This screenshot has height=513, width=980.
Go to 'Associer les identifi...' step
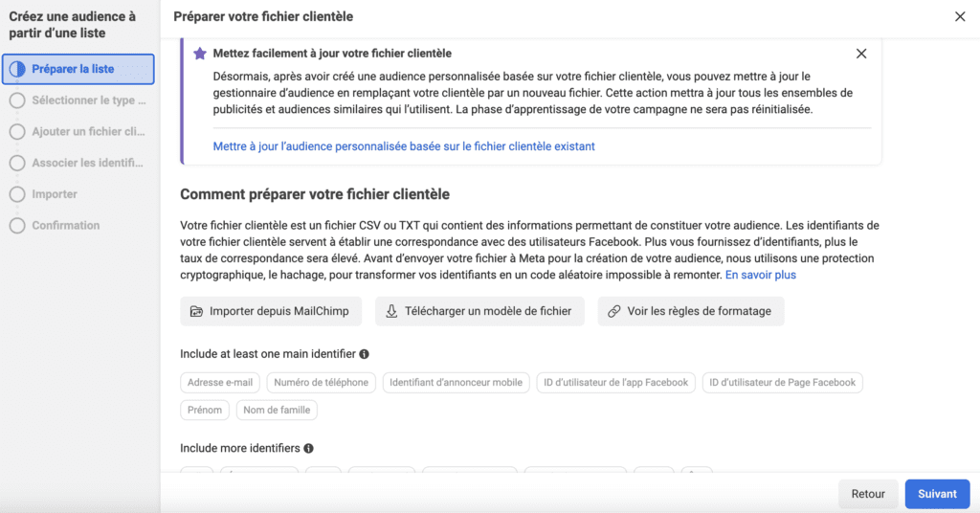pyautogui.click(x=87, y=163)
